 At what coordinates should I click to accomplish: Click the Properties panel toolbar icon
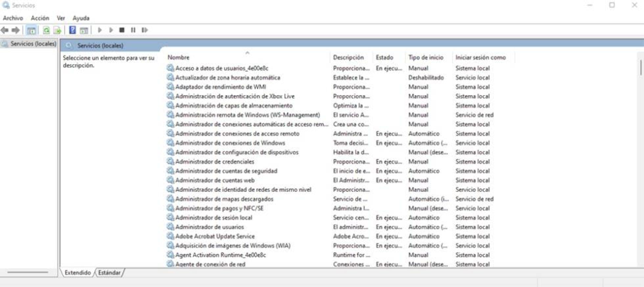(84, 30)
